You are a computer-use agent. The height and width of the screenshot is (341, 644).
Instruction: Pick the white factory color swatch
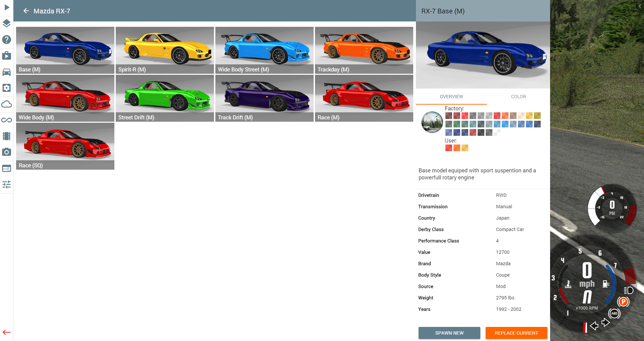(497, 132)
